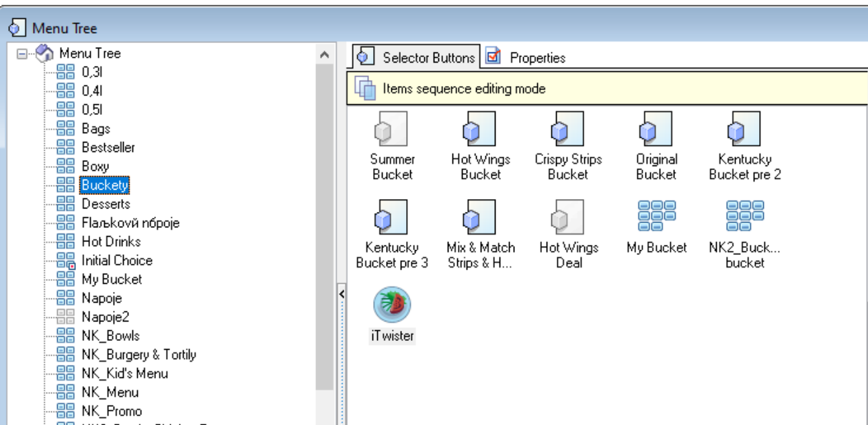Select Napoje in the menu tree
The width and height of the screenshot is (868, 425).
click(102, 298)
